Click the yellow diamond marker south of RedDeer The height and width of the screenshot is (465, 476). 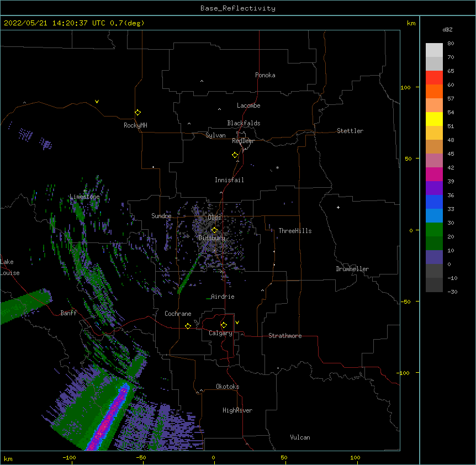(235, 155)
